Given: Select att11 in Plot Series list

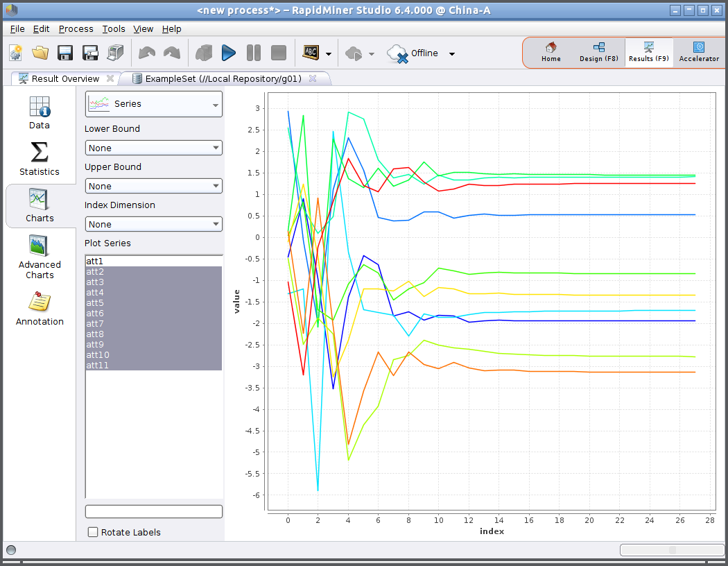Looking at the screenshot, I should pyautogui.click(x=154, y=366).
